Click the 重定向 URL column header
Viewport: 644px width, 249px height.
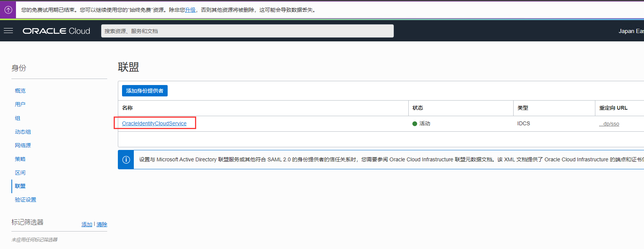pyautogui.click(x=613, y=108)
